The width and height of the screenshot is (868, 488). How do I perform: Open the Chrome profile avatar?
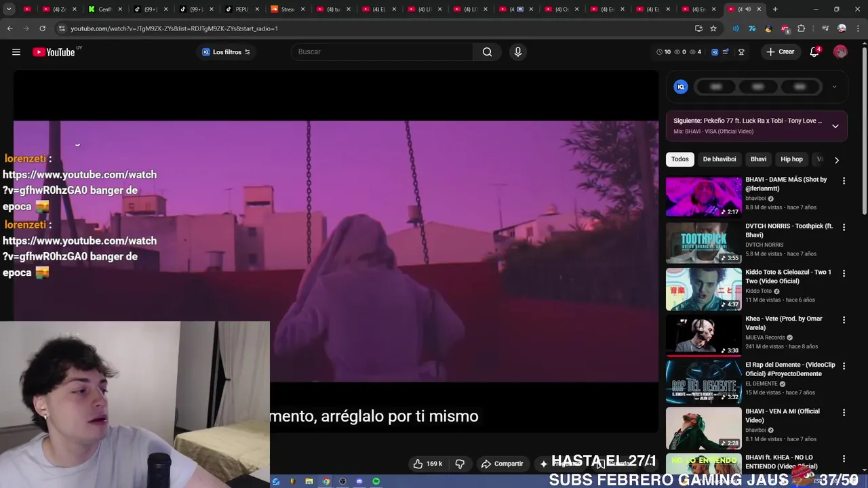(x=842, y=28)
